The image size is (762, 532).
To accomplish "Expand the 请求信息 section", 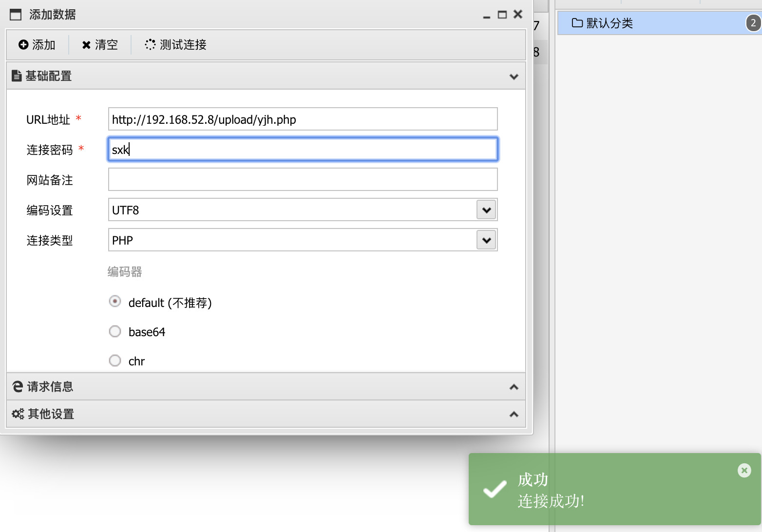I will coord(514,387).
